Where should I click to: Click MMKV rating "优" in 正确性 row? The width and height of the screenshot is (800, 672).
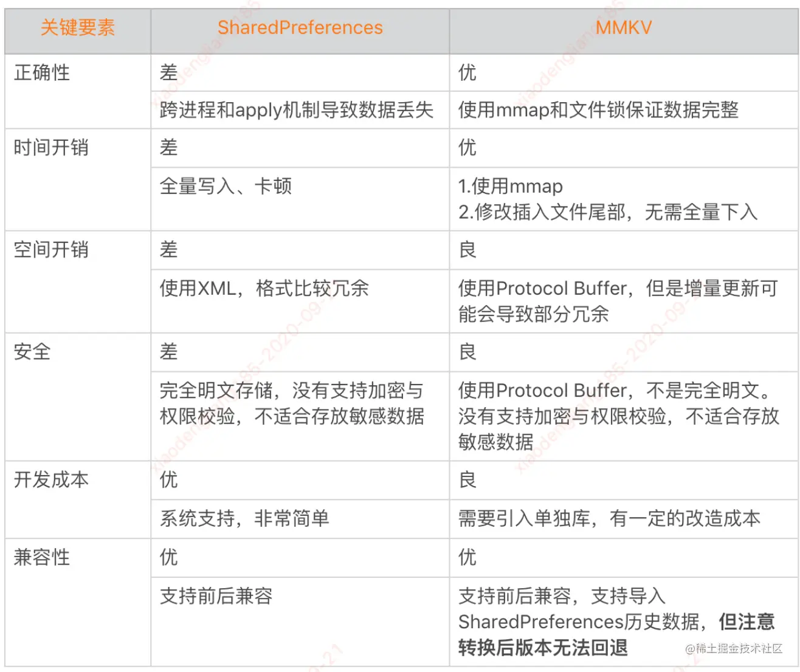(623, 73)
